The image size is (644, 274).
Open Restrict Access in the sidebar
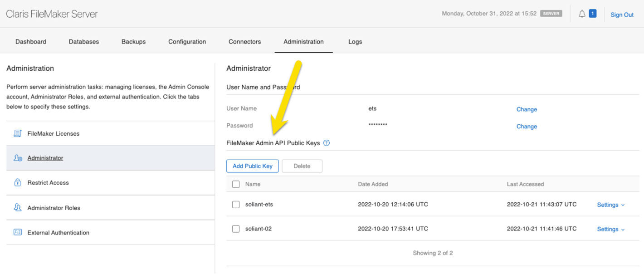(111, 183)
